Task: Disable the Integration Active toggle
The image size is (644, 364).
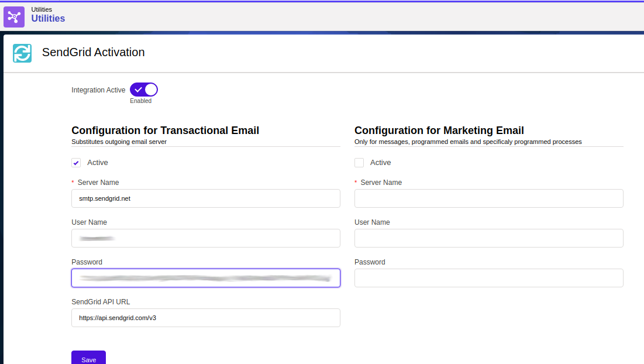Action: pyautogui.click(x=144, y=90)
